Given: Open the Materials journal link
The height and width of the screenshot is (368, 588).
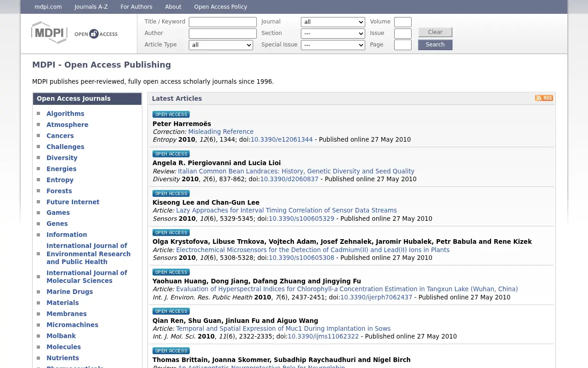Looking at the screenshot, I should [62, 303].
